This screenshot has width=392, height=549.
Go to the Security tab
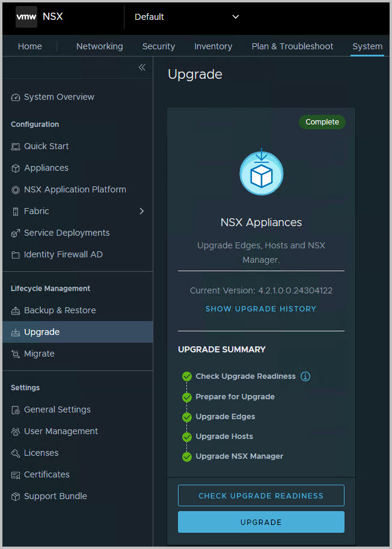coord(159,46)
